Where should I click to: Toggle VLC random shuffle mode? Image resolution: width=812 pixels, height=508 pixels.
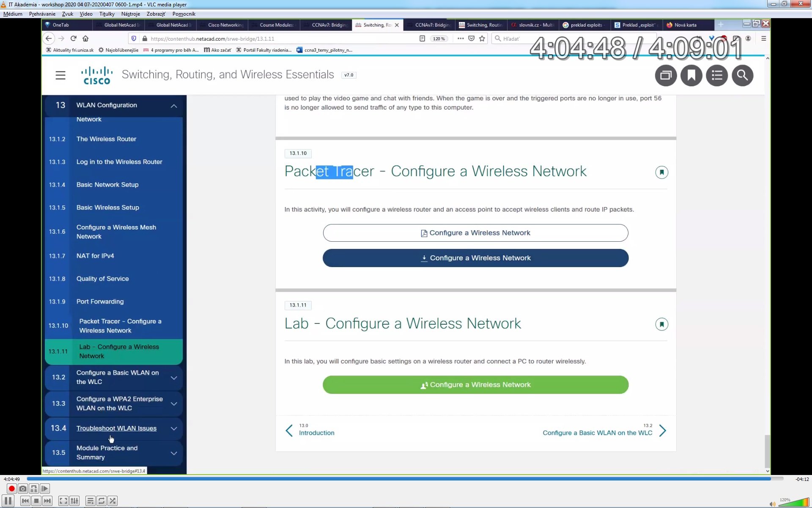(x=112, y=501)
